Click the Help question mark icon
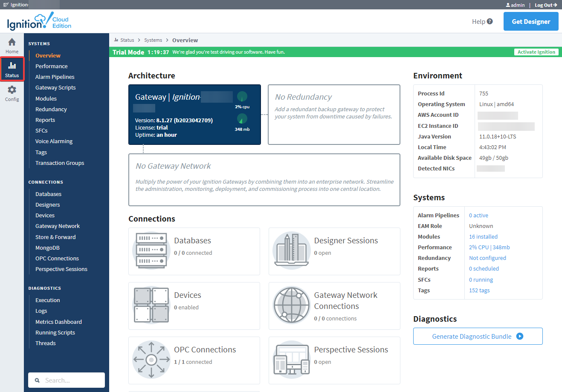The width and height of the screenshot is (562, 392). click(490, 21)
